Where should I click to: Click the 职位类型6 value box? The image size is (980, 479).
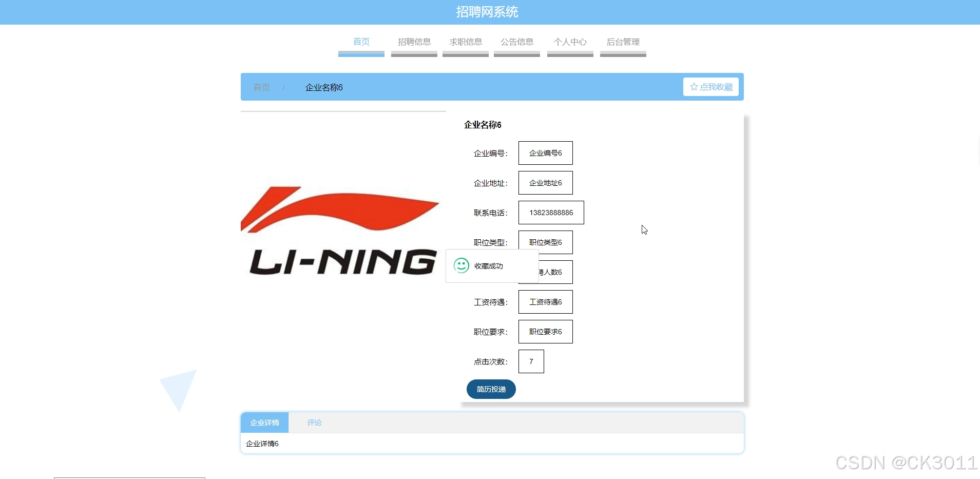click(546, 242)
